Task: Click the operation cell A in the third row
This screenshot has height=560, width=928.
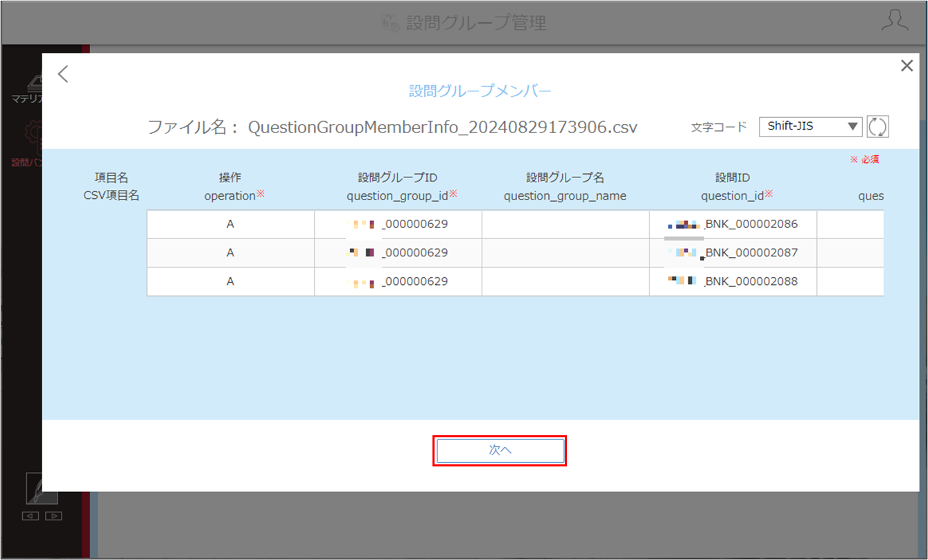Action: click(x=230, y=281)
